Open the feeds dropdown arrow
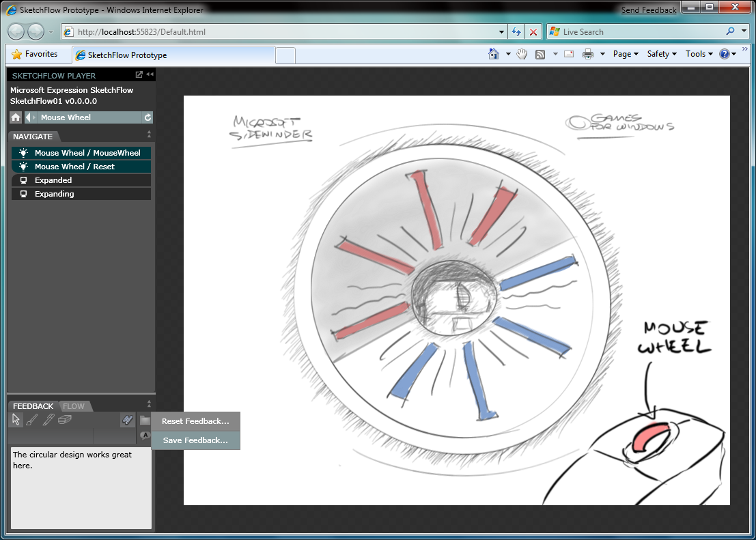 [x=555, y=54]
